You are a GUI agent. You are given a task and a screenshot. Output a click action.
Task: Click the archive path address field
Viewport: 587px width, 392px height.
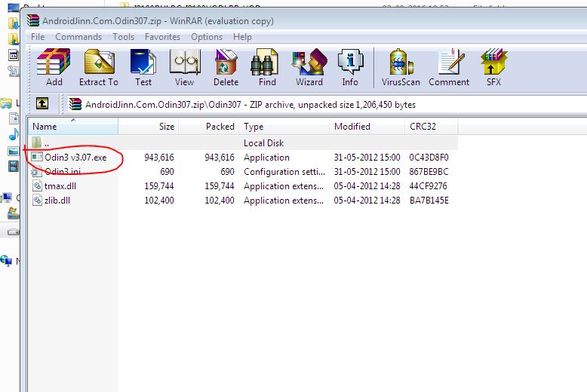click(x=326, y=104)
